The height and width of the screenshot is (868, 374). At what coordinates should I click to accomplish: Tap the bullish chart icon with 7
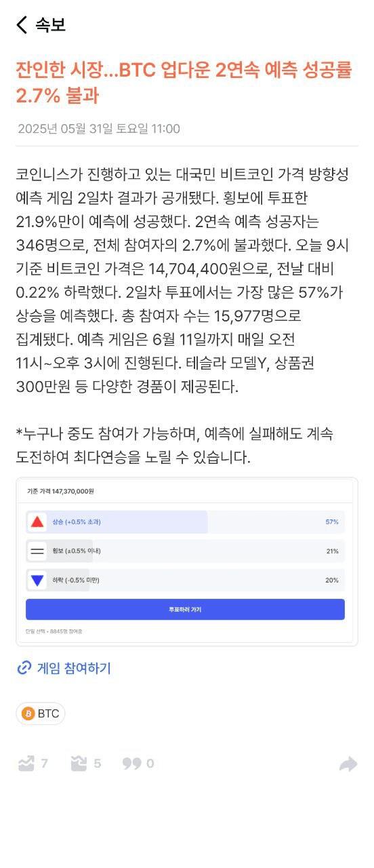coord(26,764)
